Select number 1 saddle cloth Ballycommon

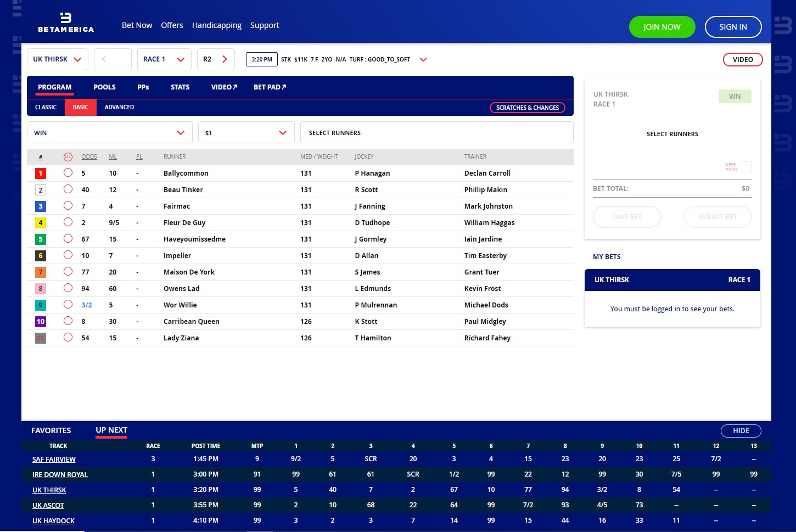point(41,173)
